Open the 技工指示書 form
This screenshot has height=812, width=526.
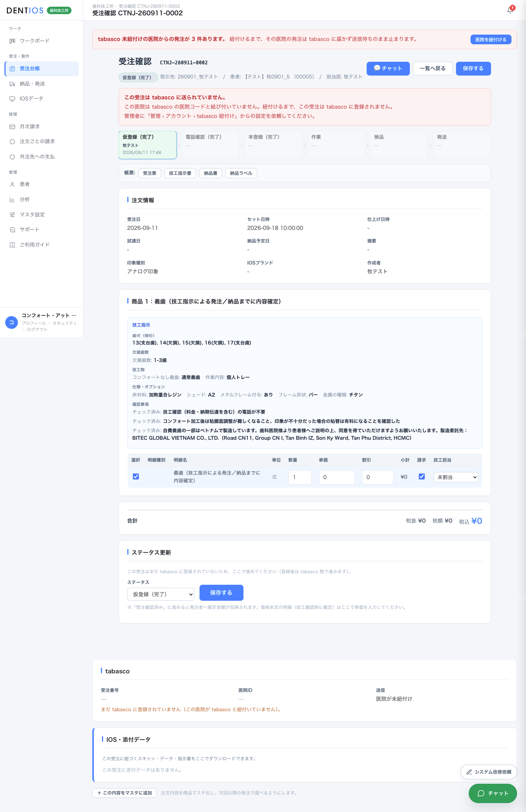click(x=180, y=173)
